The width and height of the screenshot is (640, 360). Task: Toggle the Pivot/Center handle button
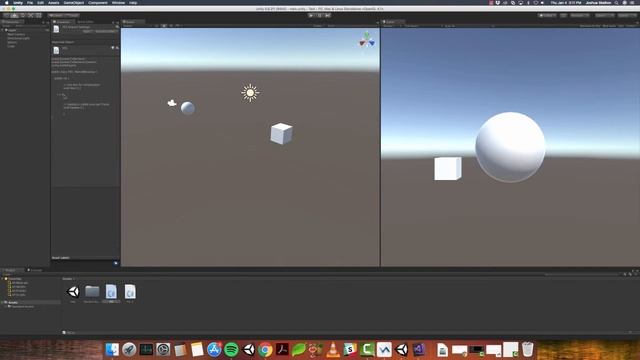tap(55, 16)
